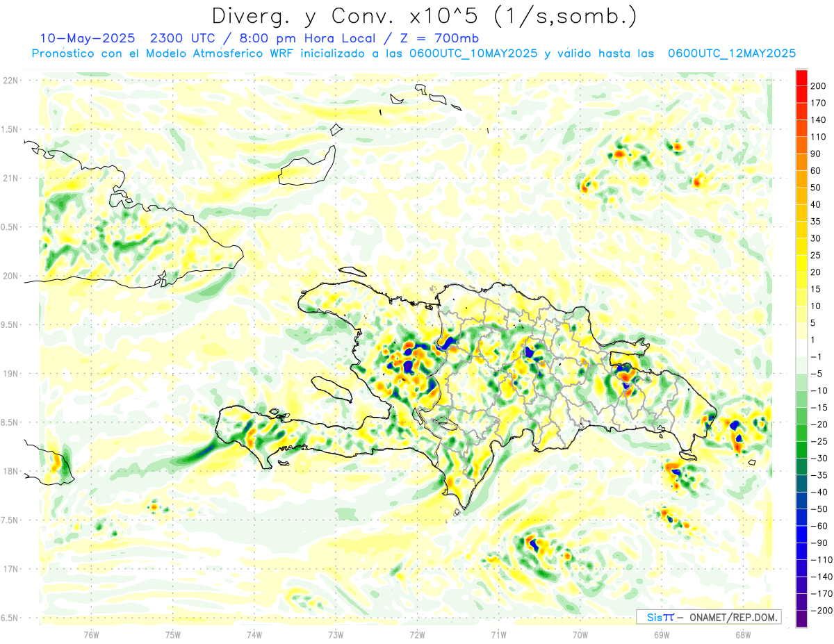Click the "71W" longitude label
834x644 pixels.
498,634
